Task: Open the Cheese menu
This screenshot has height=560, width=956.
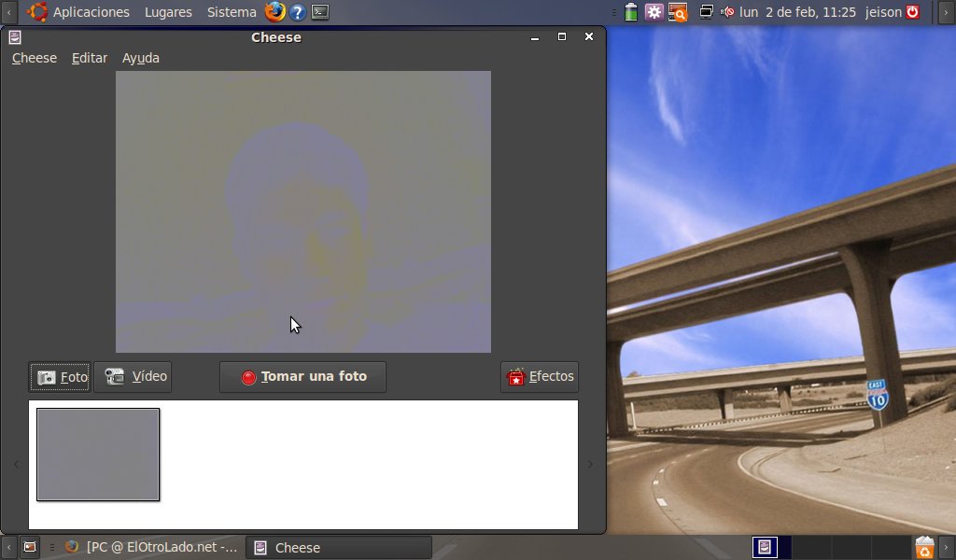Action: pos(35,58)
